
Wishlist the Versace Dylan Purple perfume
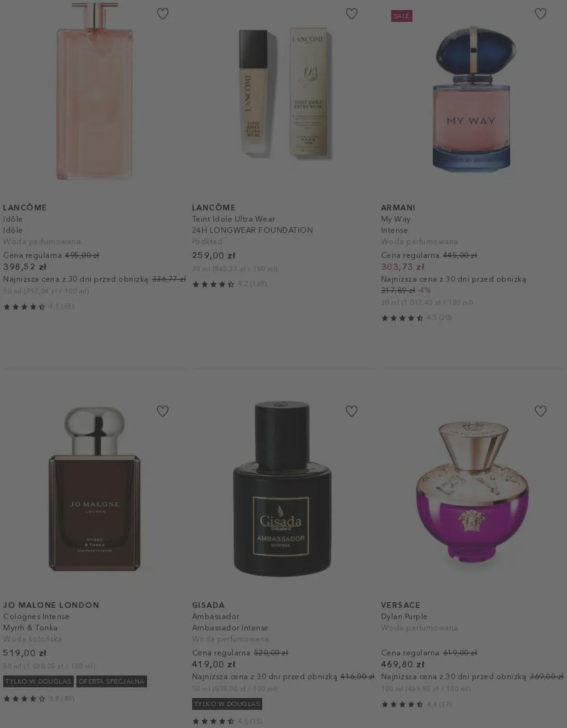(x=540, y=411)
